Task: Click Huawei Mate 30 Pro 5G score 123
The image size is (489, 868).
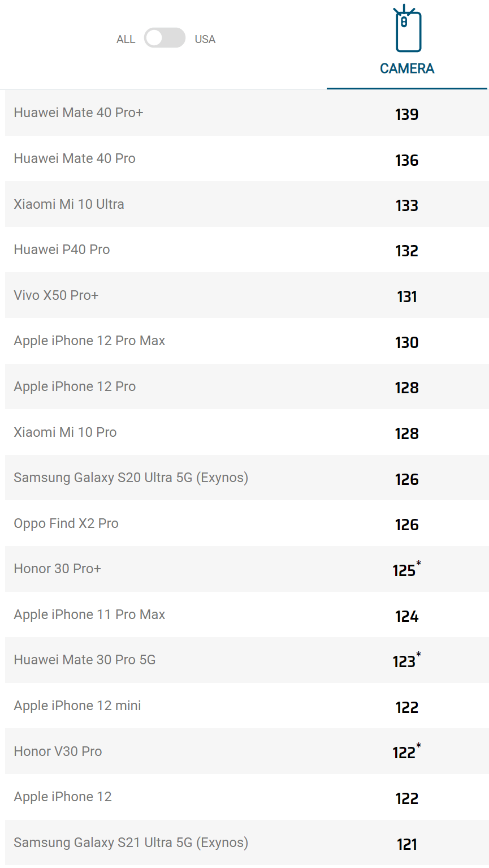Action: pyautogui.click(x=405, y=661)
